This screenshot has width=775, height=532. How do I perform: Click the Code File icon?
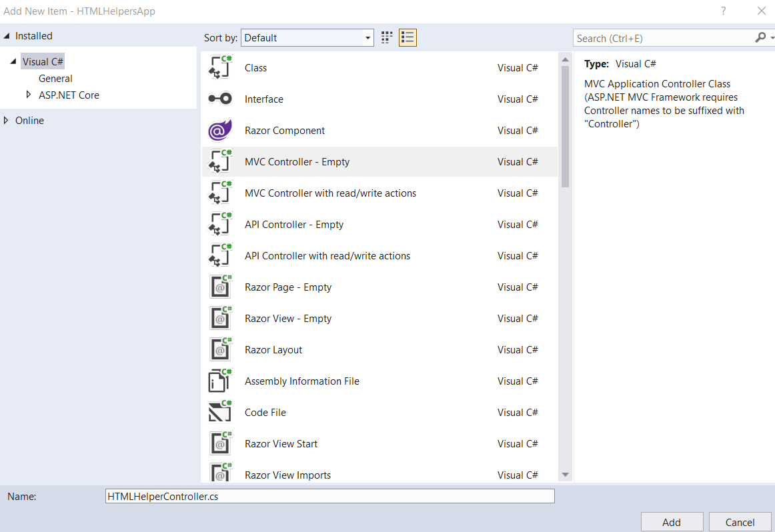pyautogui.click(x=220, y=412)
